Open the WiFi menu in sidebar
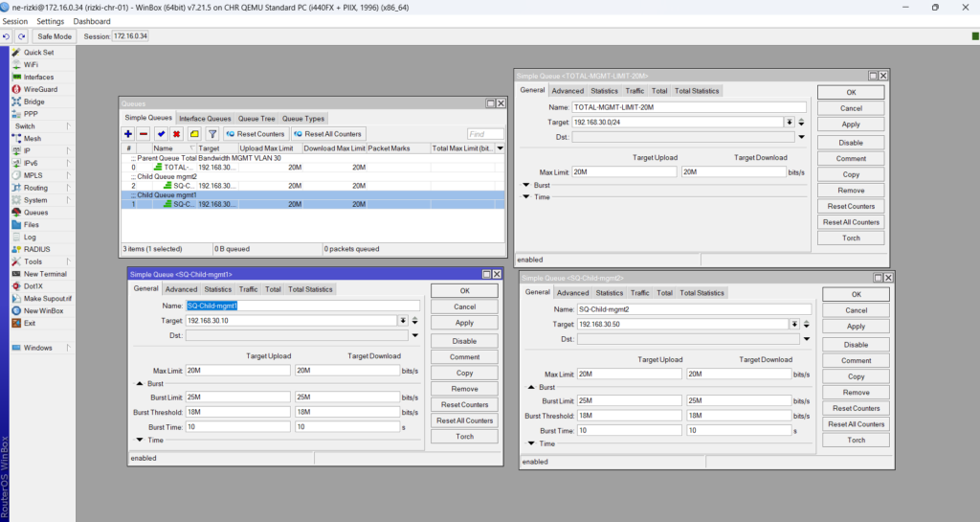This screenshot has width=980, height=522. tap(31, 64)
